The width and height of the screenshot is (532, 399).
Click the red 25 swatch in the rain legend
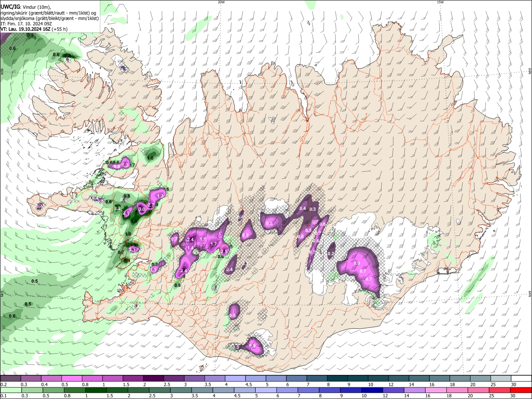tap(500, 390)
